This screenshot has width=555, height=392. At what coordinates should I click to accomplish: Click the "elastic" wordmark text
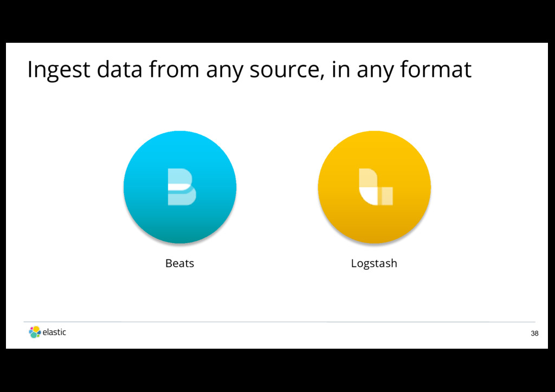tap(54, 332)
